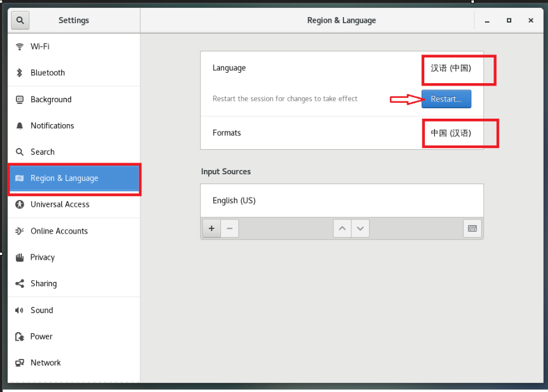
Task: Click the Wi-Fi signal icon
Action: (20, 46)
